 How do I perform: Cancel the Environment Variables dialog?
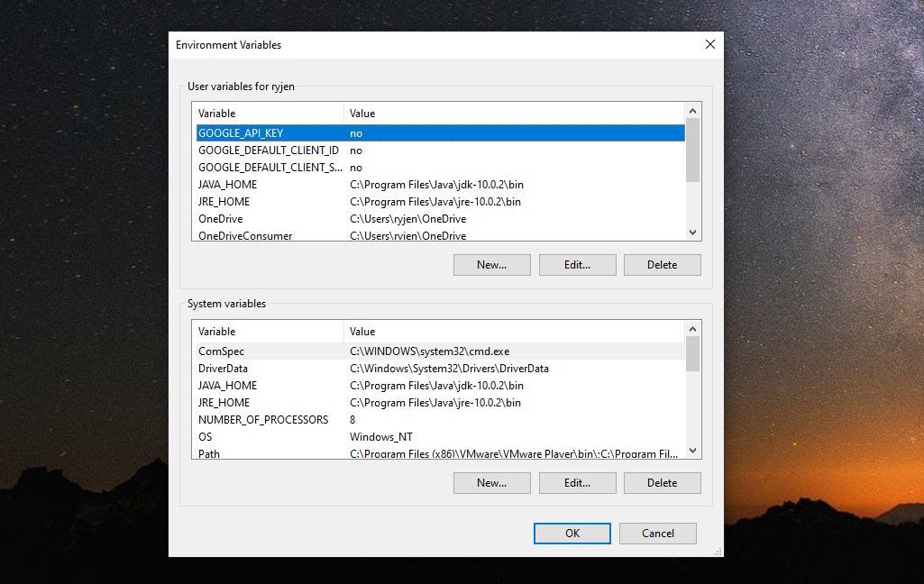pyautogui.click(x=658, y=534)
